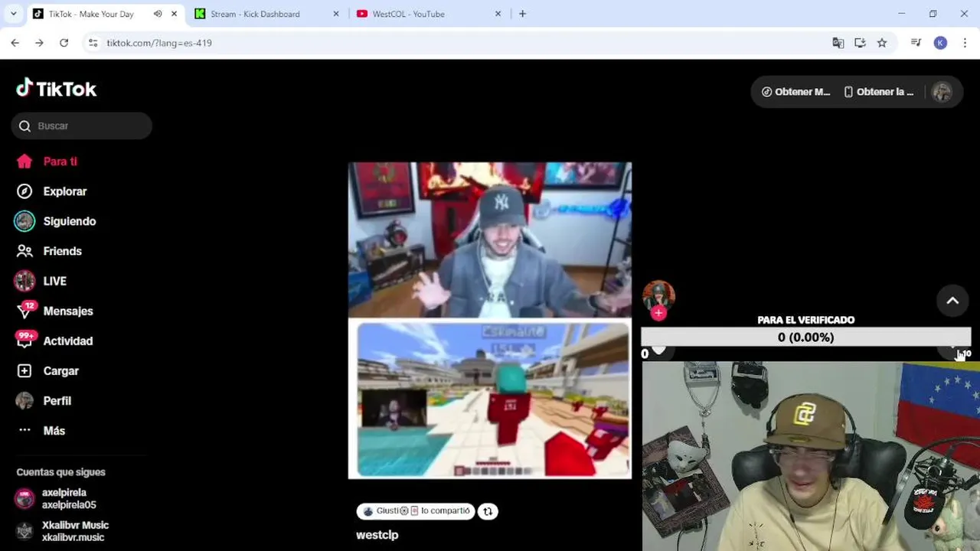Open a new browser tab
Viewport: 980px width, 551px height.
tap(522, 14)
